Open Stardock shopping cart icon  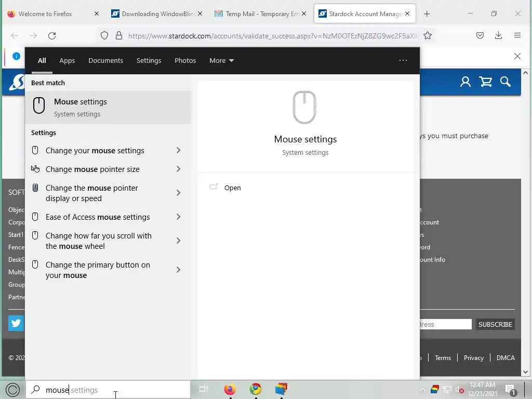click(486, 82)
